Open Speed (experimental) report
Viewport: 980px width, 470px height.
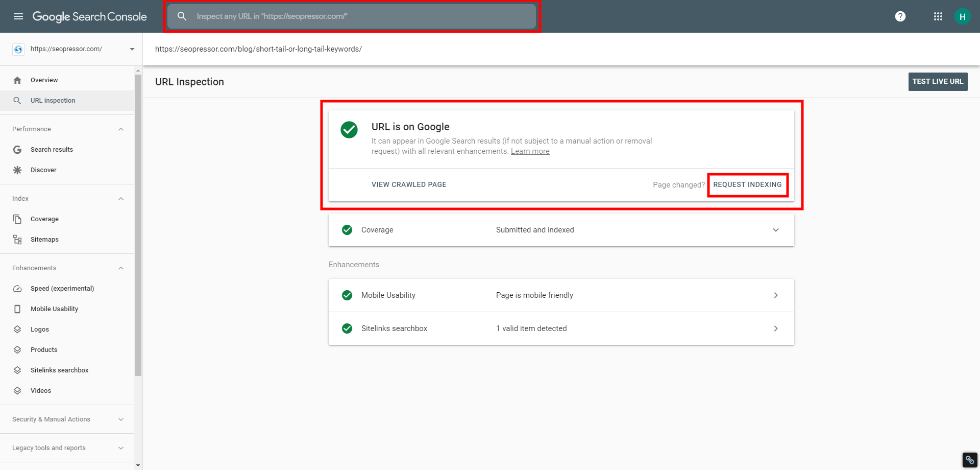[x=67, y=289]
